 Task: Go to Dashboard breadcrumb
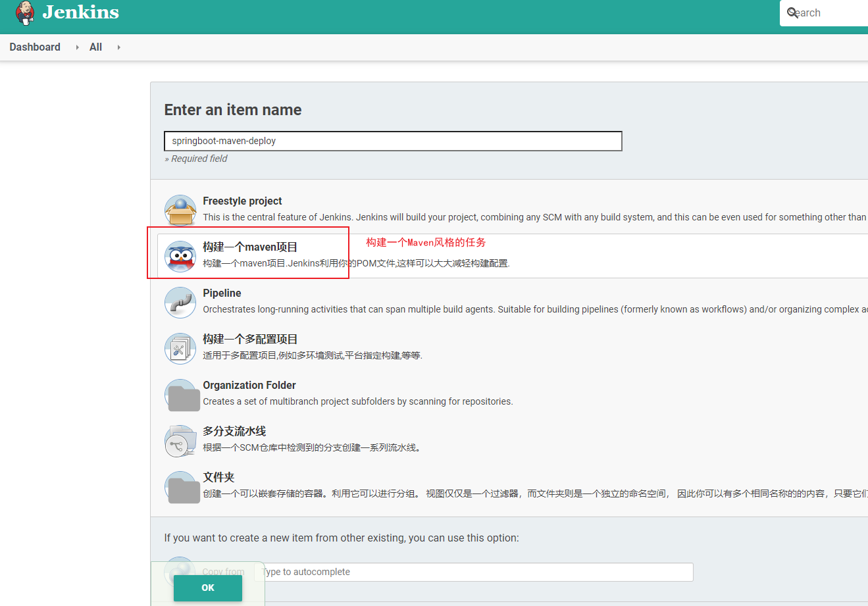click(35, 47)
